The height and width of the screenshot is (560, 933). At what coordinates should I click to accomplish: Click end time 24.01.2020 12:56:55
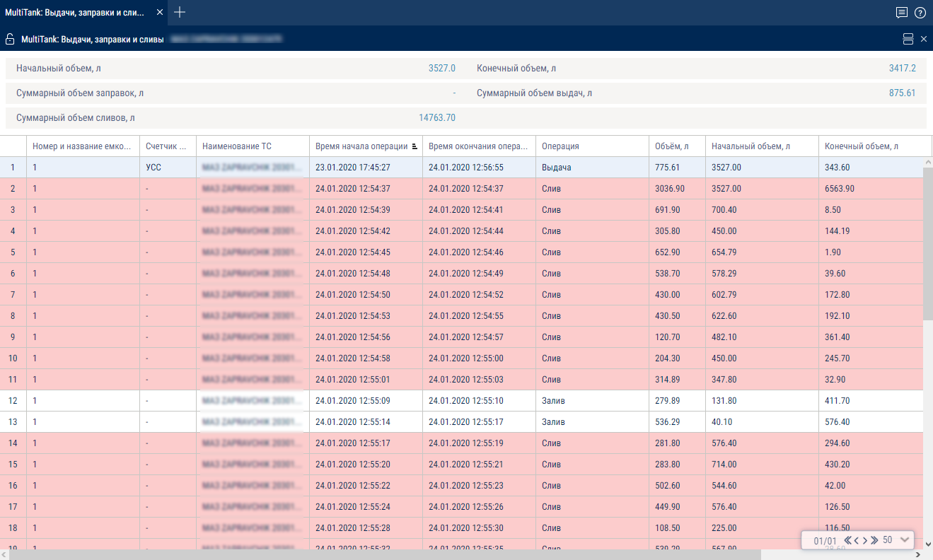pos(479,168)
